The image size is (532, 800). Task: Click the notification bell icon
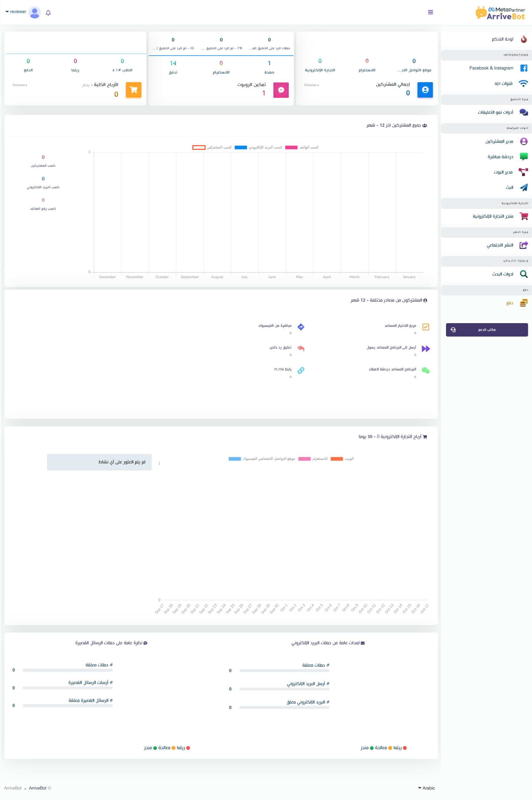tap(48, 13)
